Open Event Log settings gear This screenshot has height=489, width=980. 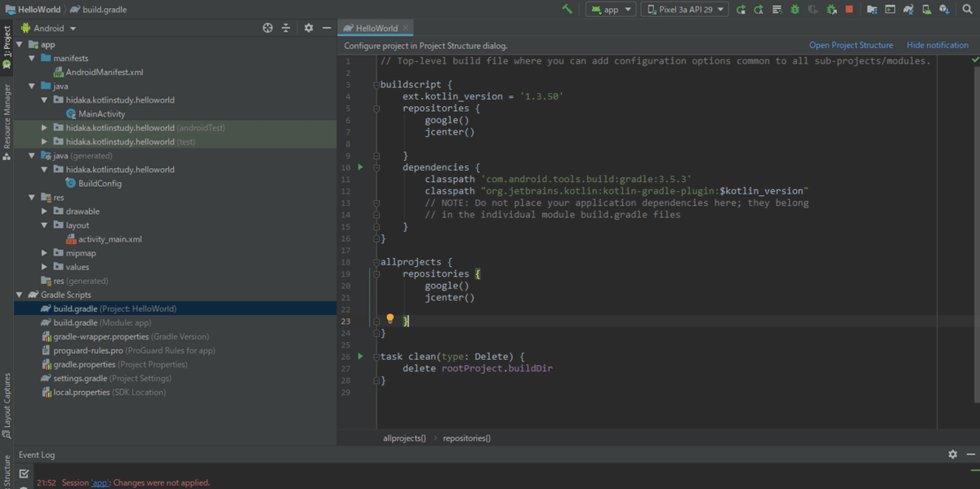click(952, 454)
